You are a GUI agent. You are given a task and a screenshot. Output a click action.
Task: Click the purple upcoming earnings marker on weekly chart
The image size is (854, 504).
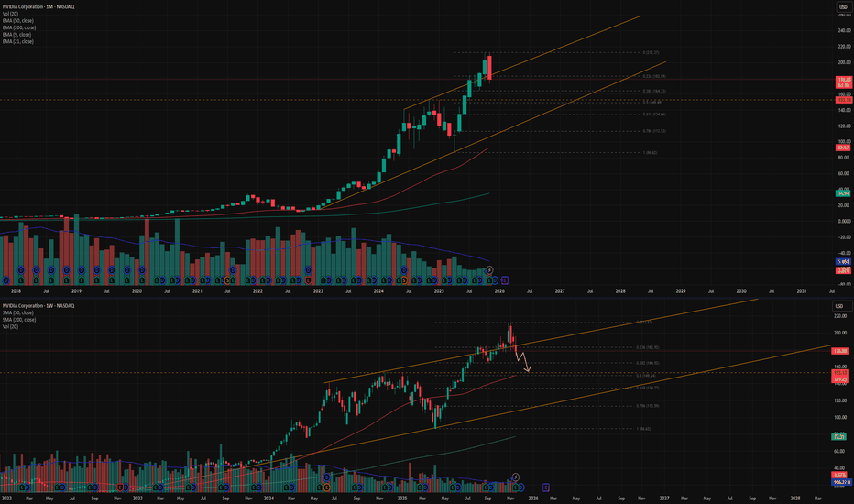(x=546, y=486)
